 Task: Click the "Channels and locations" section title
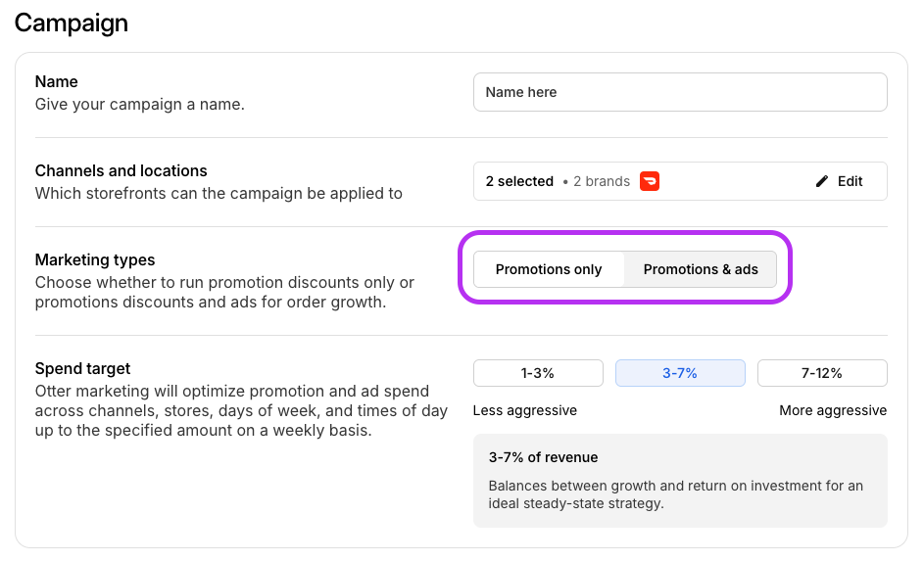point(121,170)
